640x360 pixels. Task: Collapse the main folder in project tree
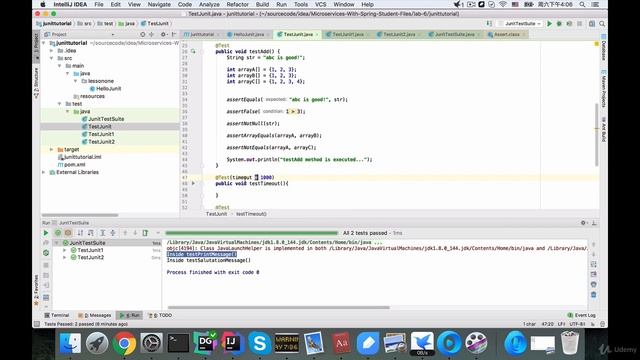click(x=60, y=66)
